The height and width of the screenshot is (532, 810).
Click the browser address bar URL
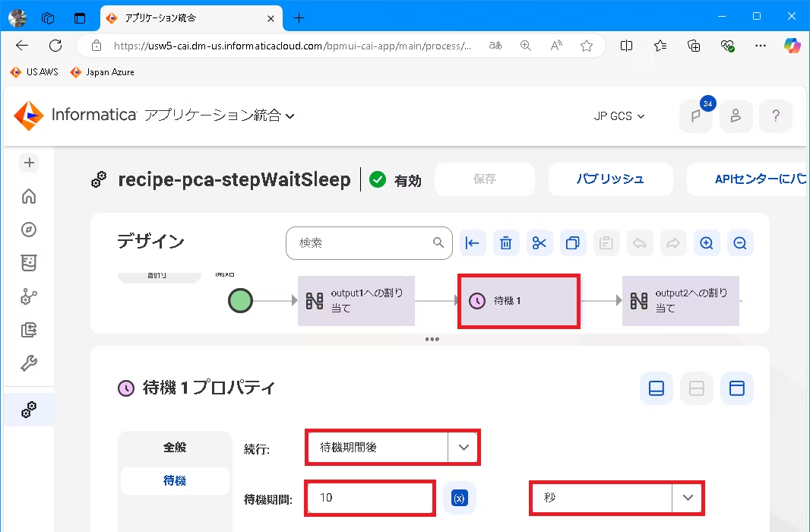pyautogui.click(x=292, y=46)
